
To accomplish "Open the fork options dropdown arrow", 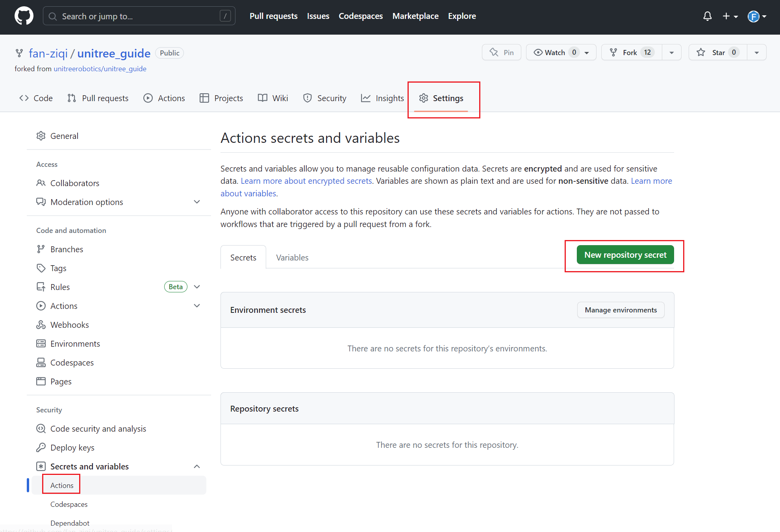I will pos(672,52).
